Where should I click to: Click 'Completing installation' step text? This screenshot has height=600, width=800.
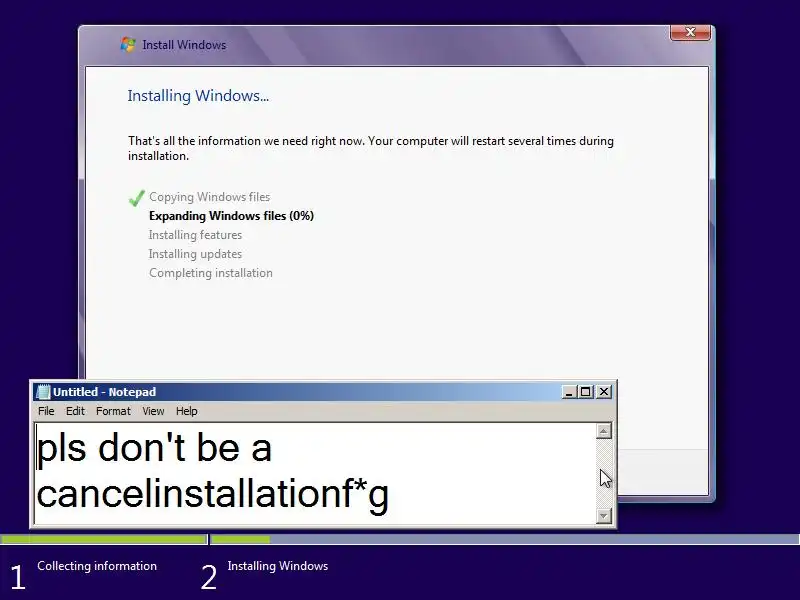click(x=211, y=273)
